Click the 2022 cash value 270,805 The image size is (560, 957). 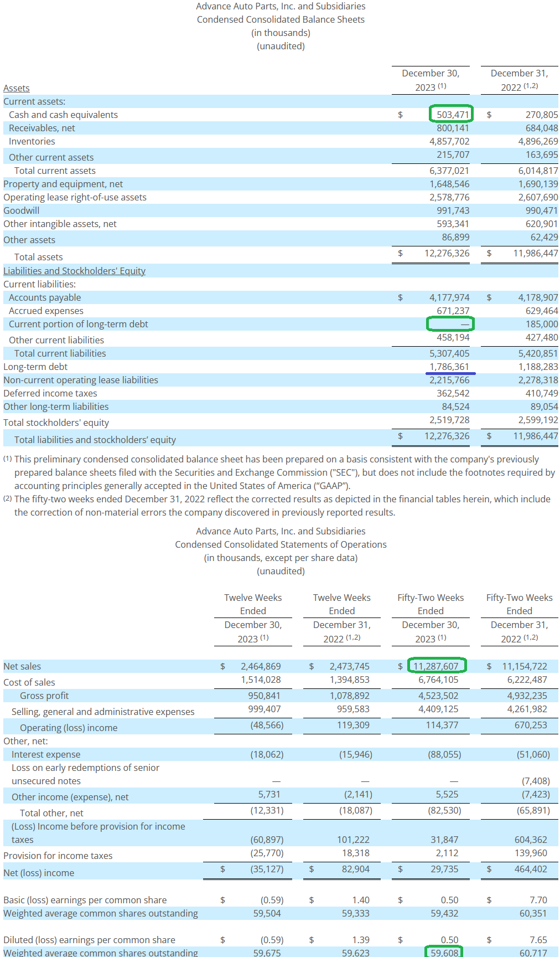pyautogui.click(x=542, y=115)
